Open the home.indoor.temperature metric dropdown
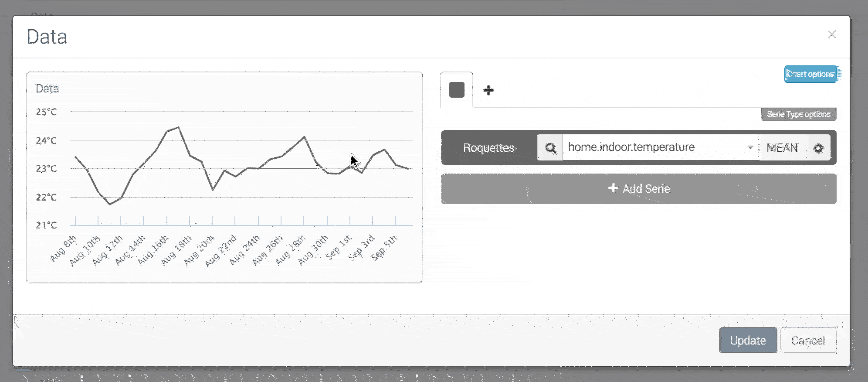The width and height of the screenshot is (868, 382). [654, 147]
